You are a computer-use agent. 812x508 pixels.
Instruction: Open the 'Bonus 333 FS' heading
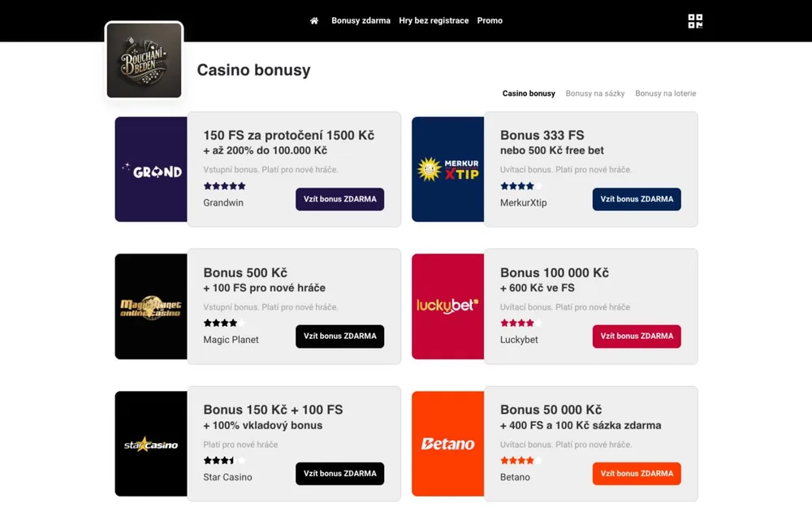coord(542,135)
